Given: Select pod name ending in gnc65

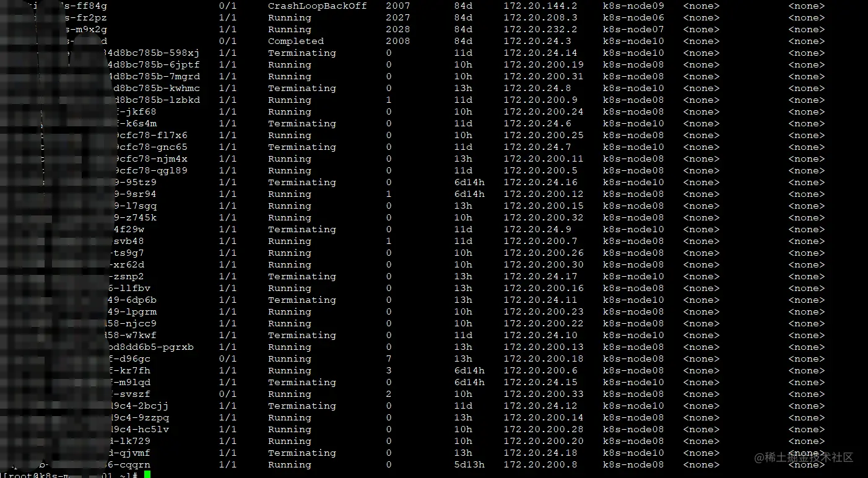Looking at the screenshot, I should coord(150,147).
